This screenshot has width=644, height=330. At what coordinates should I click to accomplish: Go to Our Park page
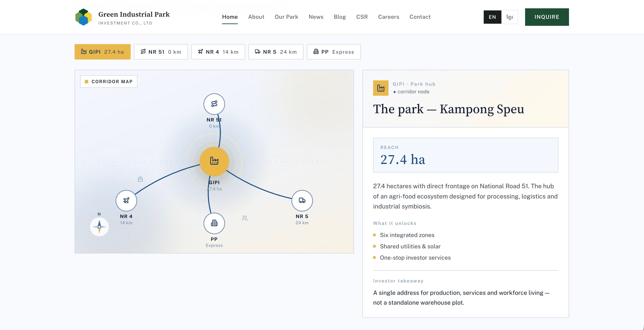(286, 17)
